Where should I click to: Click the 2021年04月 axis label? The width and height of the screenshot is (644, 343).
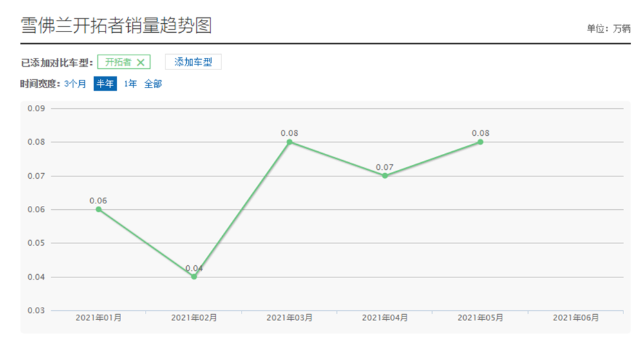pos(385,317)
